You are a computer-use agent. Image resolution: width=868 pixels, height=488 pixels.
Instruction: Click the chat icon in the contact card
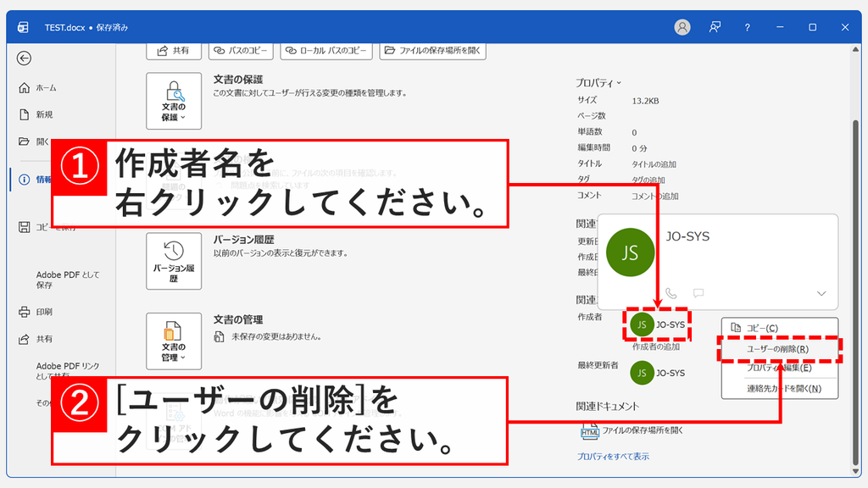click(x=698, y=293)
